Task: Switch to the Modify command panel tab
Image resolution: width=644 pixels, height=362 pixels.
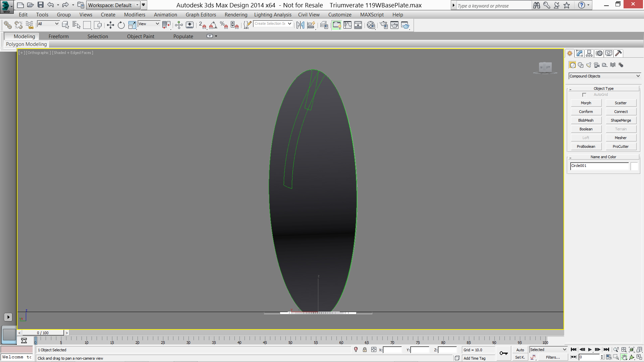Action: click(x=579, y=53)
